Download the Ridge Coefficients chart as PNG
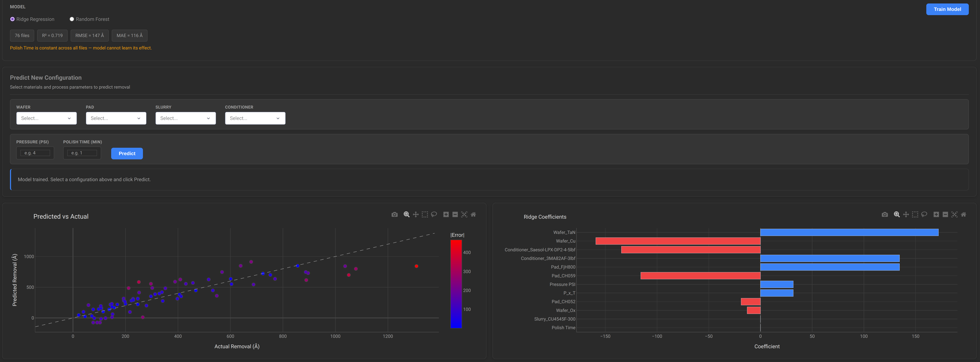Image resolution: width=980 pixels, height=362 pixels. pos(885,214)
